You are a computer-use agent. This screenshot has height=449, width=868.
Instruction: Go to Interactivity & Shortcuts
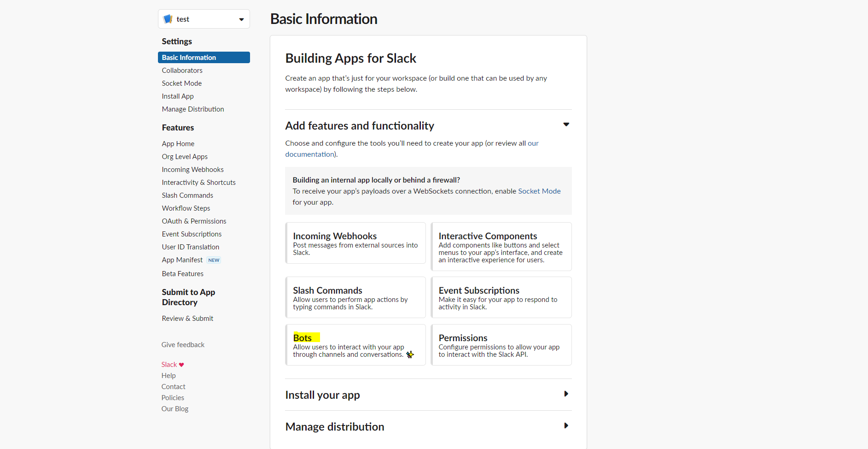tap(198, 182)
